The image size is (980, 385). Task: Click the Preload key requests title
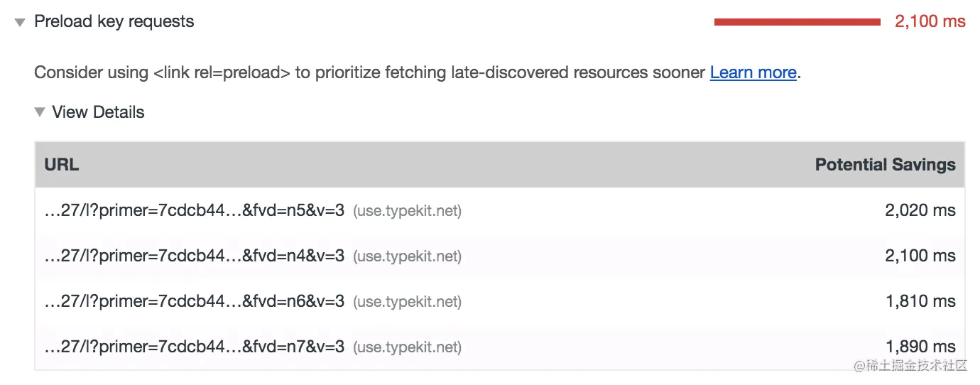coord(114,22)
